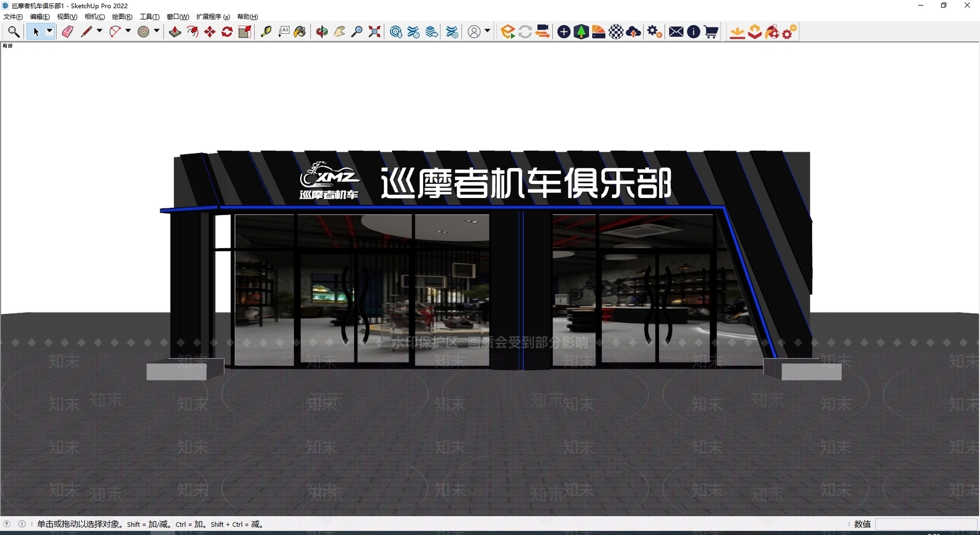The width and height of the screenshot is (980, 535).
Task: Open the 窗口(W) menu
Action: (178, 17)
